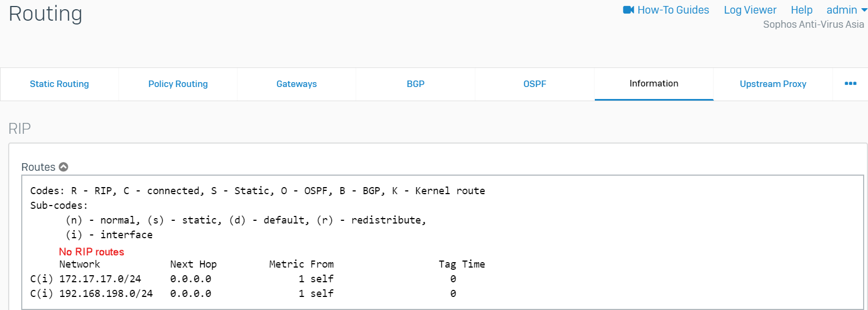Click the 192.168.198.0/24 route entry
868x310 pixels.
(106, 294)
